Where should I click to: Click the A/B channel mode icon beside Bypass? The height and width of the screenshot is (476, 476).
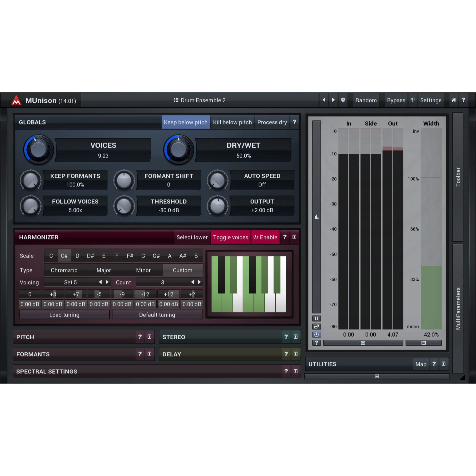[x=413, y=100]
